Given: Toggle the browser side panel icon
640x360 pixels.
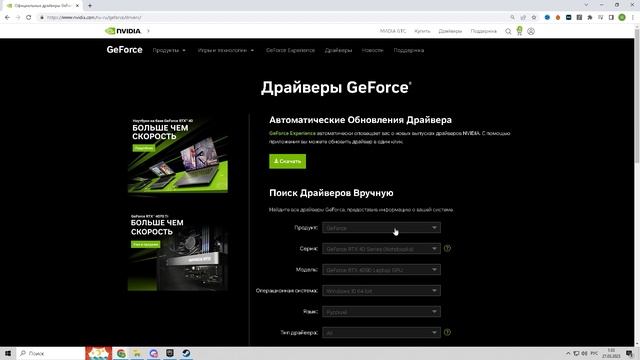Looking at the screenshot, I should tap(611, 18).
